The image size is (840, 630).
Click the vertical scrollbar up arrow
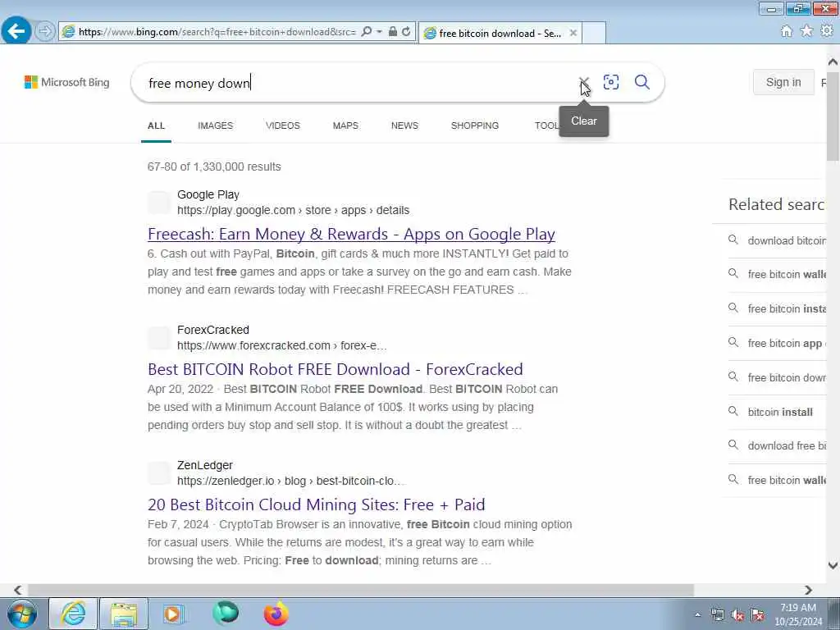pos(833,62)
